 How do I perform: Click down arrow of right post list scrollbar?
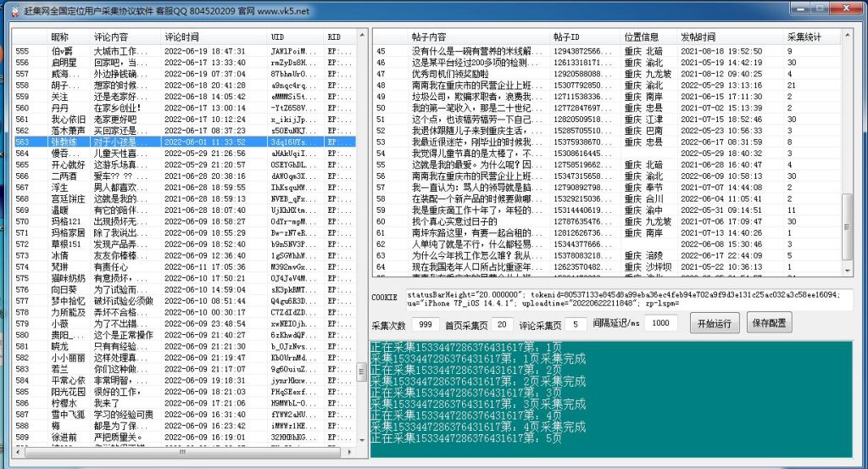point(847,270)
